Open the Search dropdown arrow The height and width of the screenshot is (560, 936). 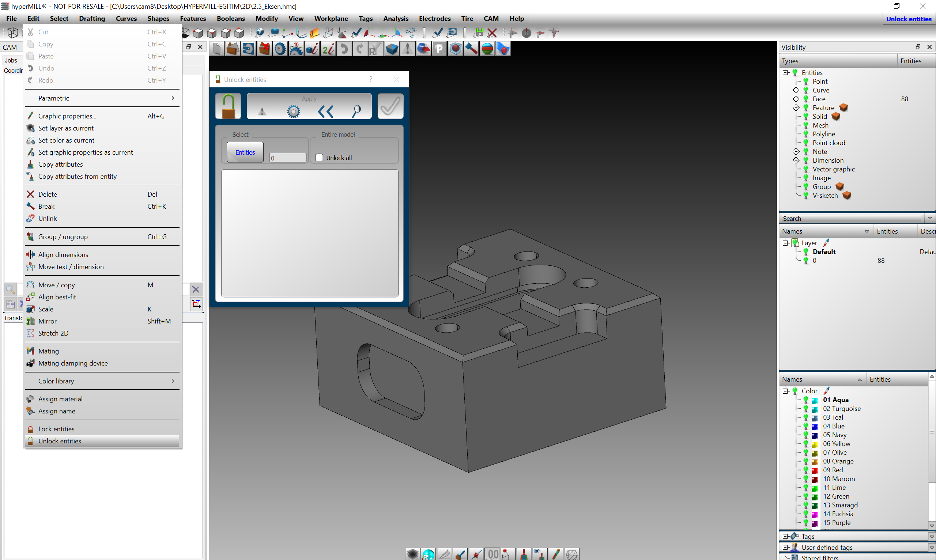click(929, 219)
